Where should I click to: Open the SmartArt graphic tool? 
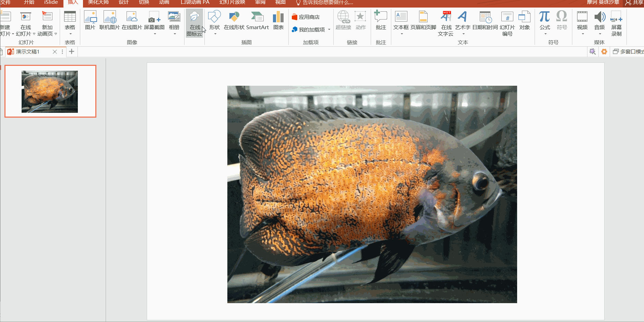coord(257,21)
